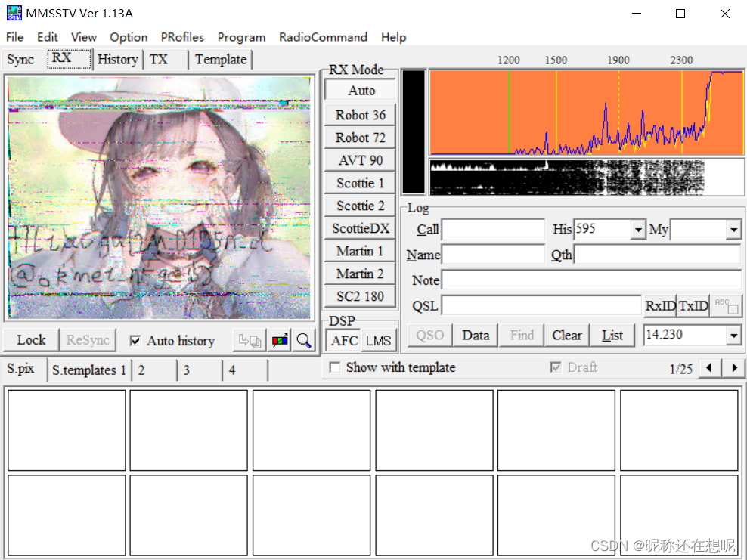Click in the Name input field
747x560 pixels.
493,254
